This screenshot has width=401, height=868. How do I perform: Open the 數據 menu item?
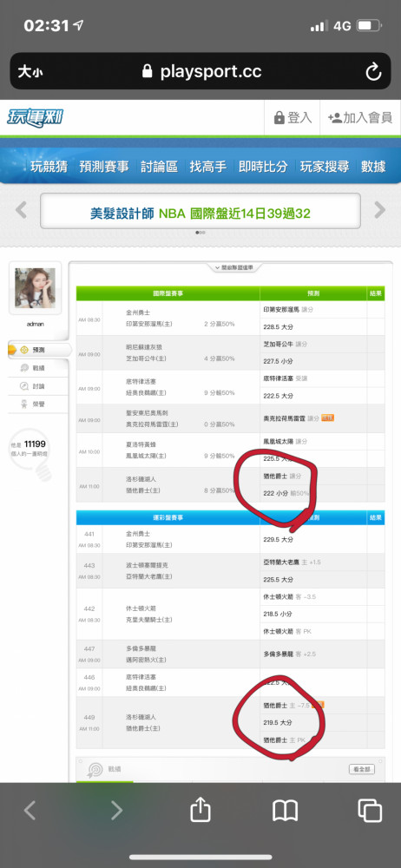pyautogui.click(x=373, y=166)
